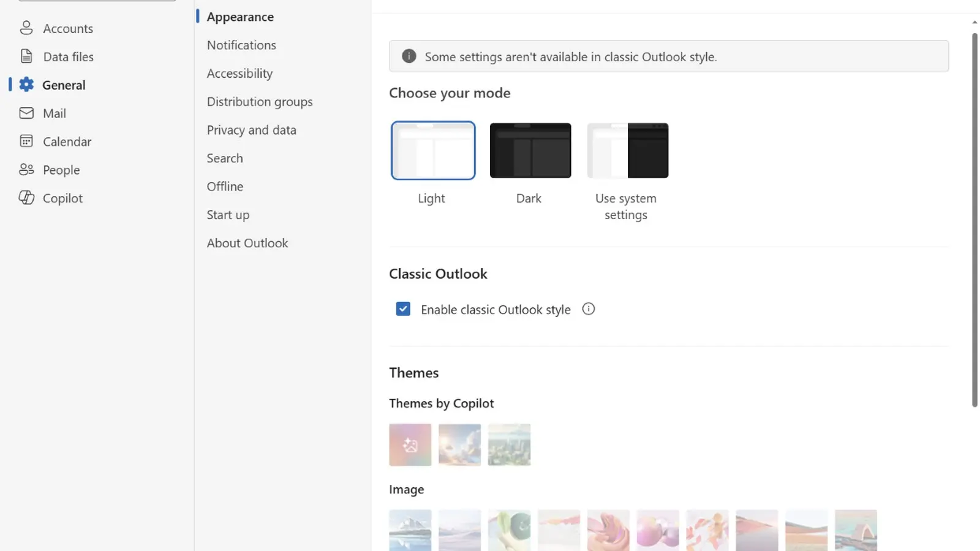The height and width of the screenshot is (551, 980).
Task: Select the pink swirl image theme
Action: pos(608,530)
